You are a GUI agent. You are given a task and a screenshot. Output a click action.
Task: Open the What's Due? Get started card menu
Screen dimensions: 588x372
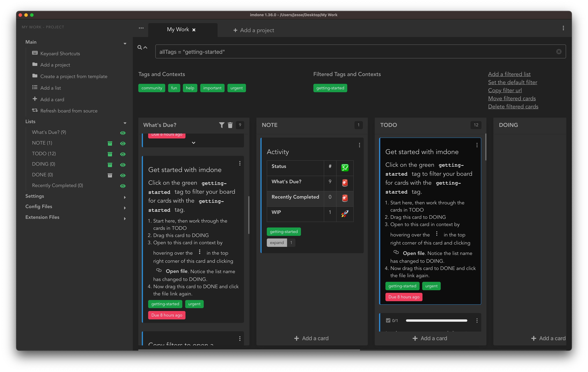click(240, 163)
